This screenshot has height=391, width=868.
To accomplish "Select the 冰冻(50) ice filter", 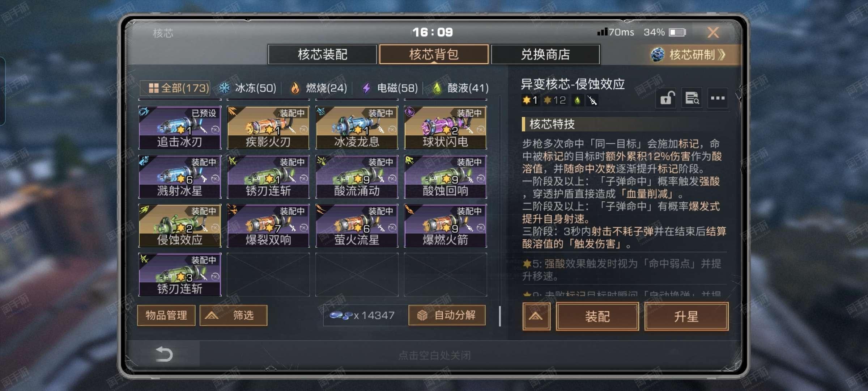I will pyautogui.click(x=248, y=88).
